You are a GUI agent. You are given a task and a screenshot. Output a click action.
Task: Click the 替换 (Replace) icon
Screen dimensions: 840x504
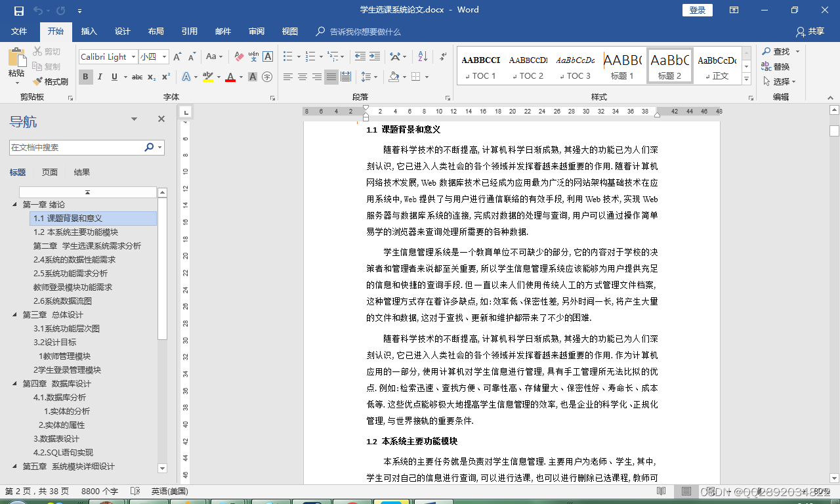(x=776, y=66)
